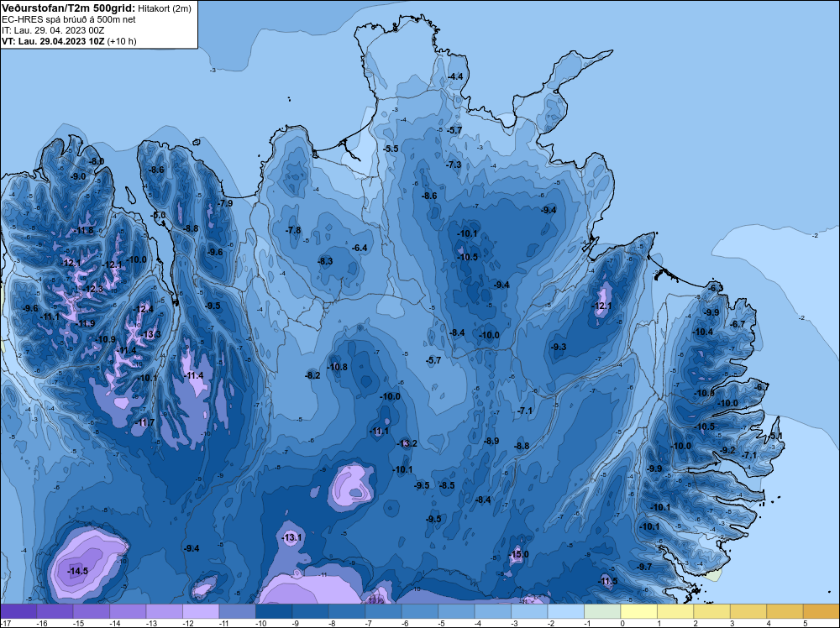
Task: Click the -8.2 temperature value
Action: coord(312,376)
